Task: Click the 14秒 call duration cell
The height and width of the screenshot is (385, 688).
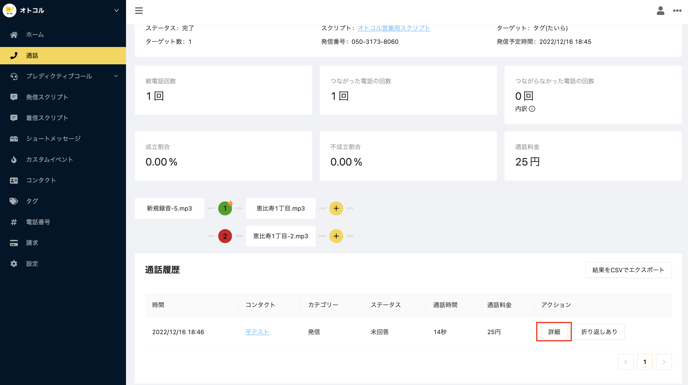Action: click(x=440, y=332)
